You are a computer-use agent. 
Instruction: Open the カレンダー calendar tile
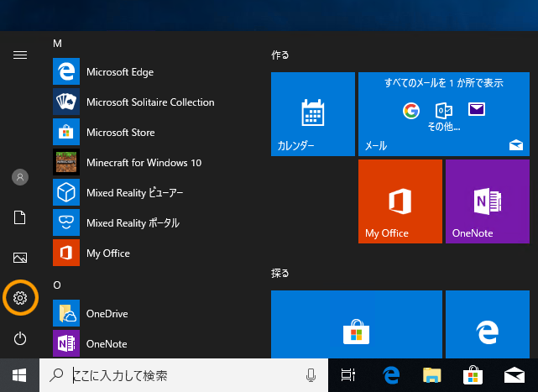[x=313, y=114]
